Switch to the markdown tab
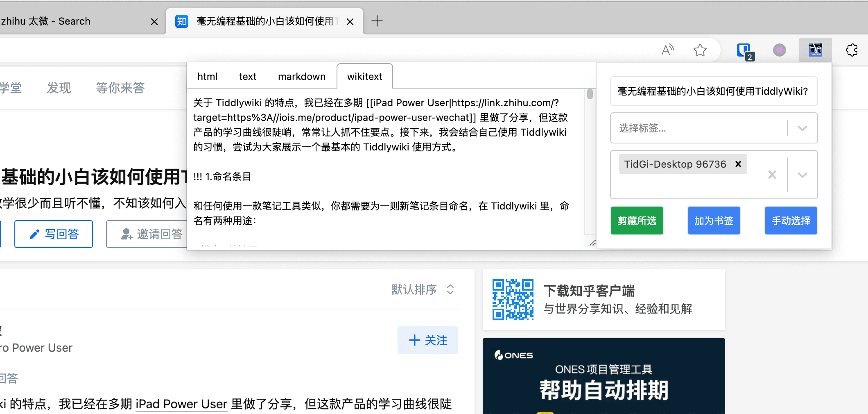The width and height of the screenshot is (868, 414). coord(302,77)
